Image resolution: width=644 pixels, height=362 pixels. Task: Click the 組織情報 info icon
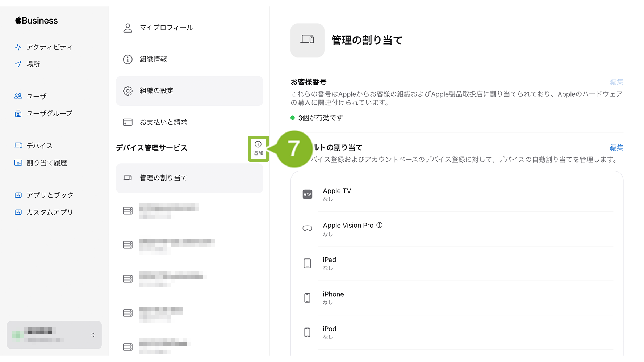click(x=127, y=59)
